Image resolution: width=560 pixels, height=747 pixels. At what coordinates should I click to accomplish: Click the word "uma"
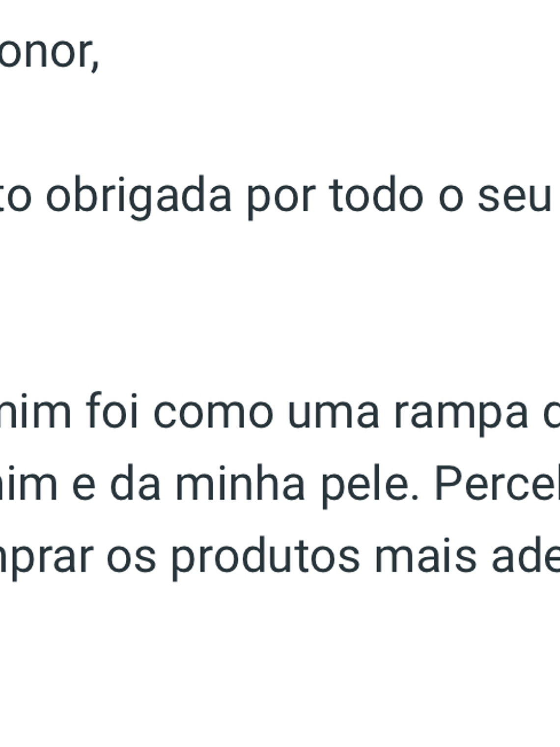coord(334,412)
